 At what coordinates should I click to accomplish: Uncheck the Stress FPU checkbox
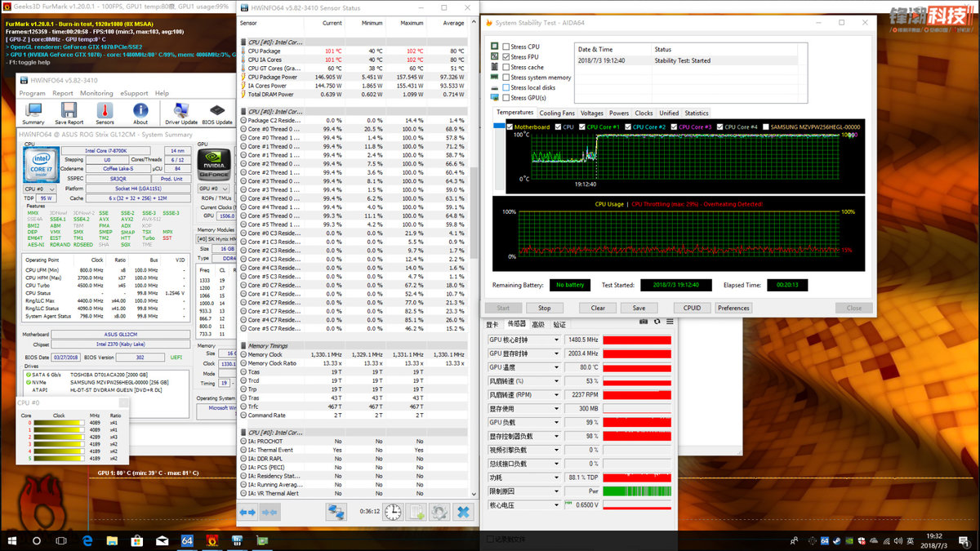point(506,57)
